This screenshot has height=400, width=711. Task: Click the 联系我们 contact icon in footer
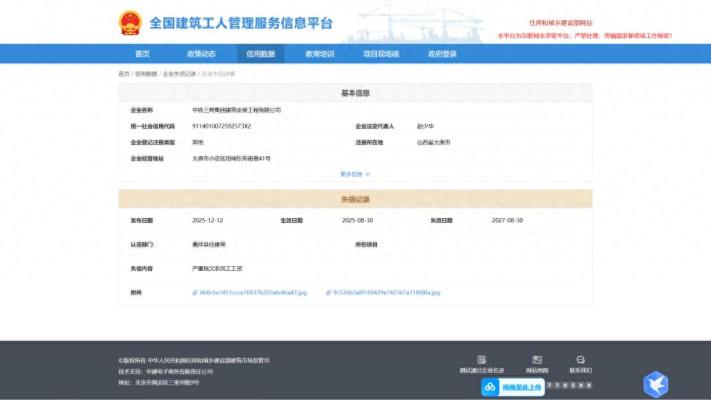click(580, 360)
